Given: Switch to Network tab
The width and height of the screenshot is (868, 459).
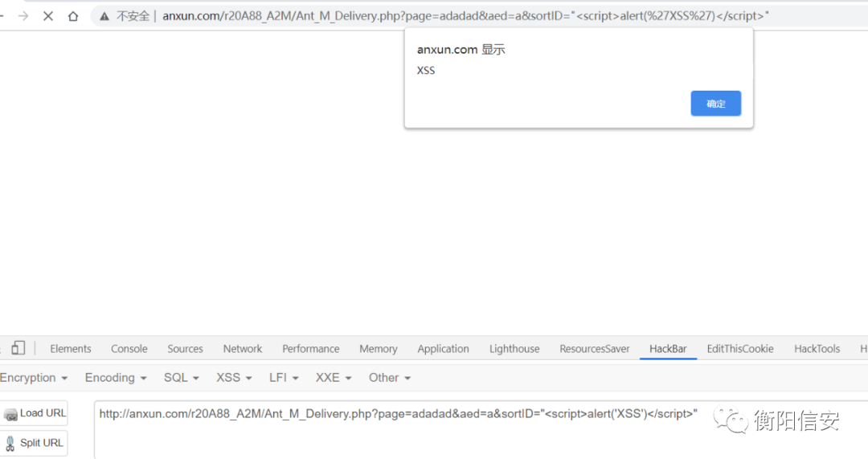Looking at the screenshot, I should (x=243, y=349).
